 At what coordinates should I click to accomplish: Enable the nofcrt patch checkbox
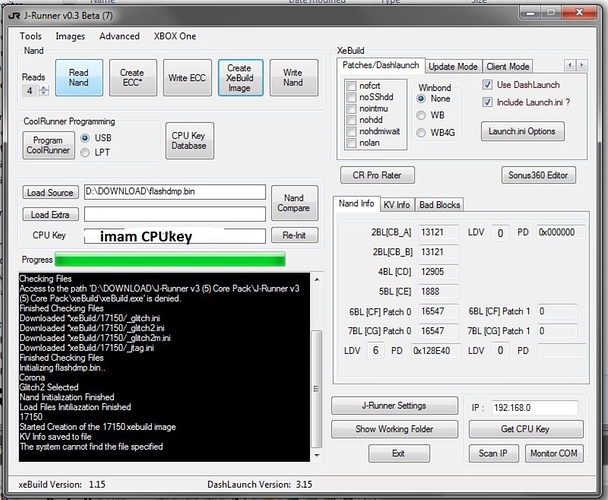(x=351, y=86)
